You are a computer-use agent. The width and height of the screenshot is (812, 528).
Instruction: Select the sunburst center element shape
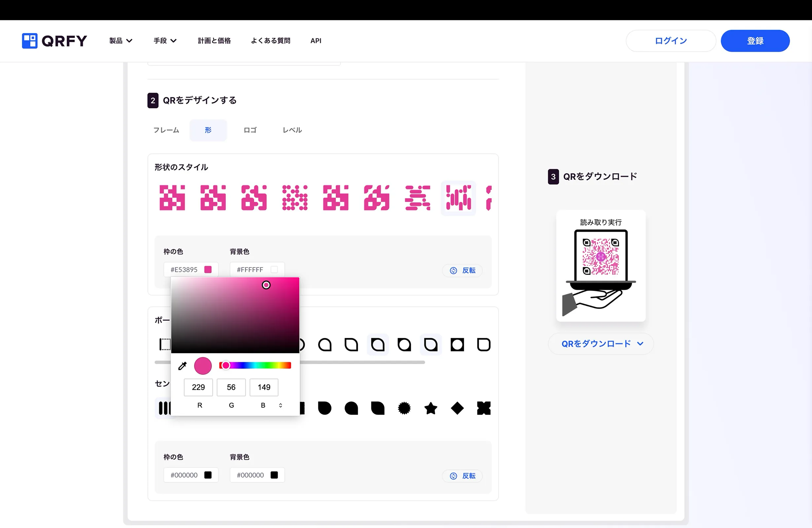[404, 408]
